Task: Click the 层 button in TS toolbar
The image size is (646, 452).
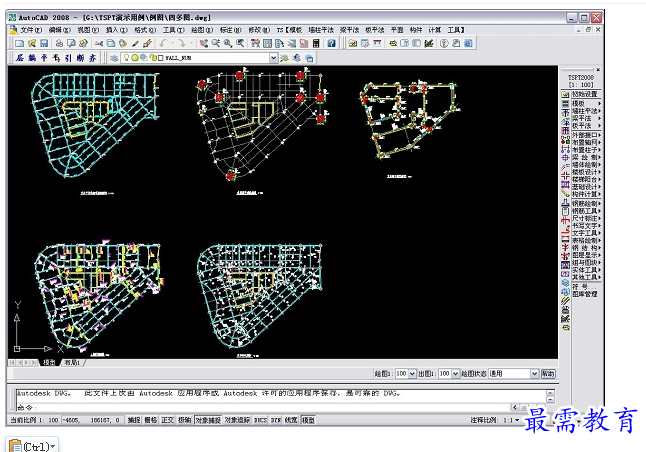Action: click(x=21, y=58)
